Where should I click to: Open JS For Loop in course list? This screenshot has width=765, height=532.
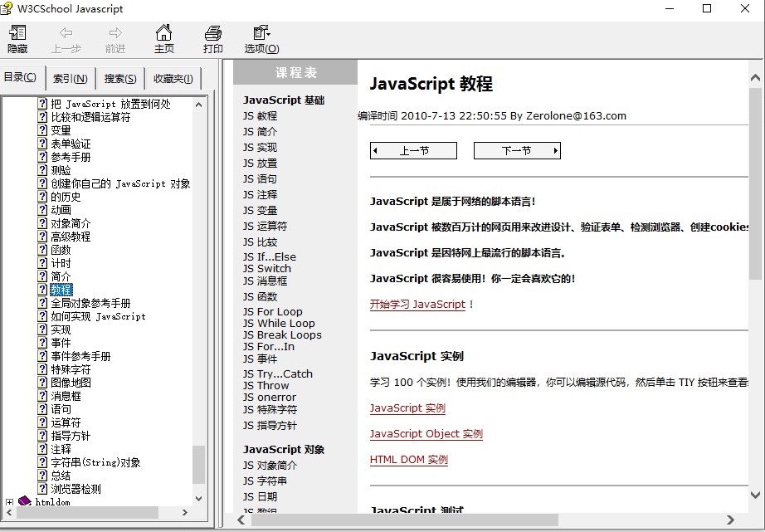click(x=273, y=311)
